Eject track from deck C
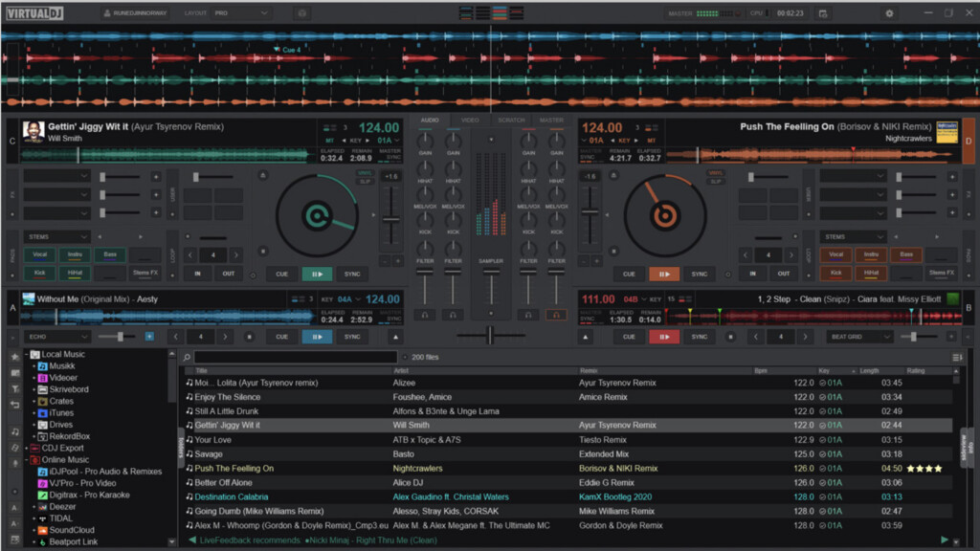 pyautogui.click(x=263, y=176)
